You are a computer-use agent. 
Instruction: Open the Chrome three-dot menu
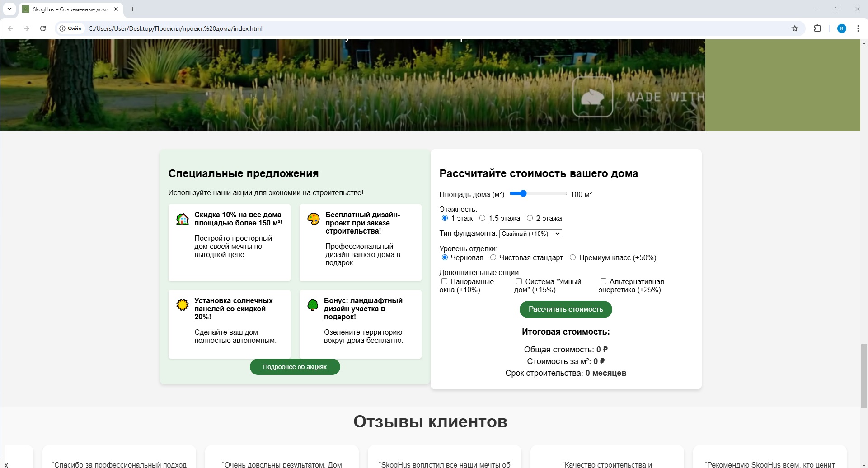click(x=858, y=28)
